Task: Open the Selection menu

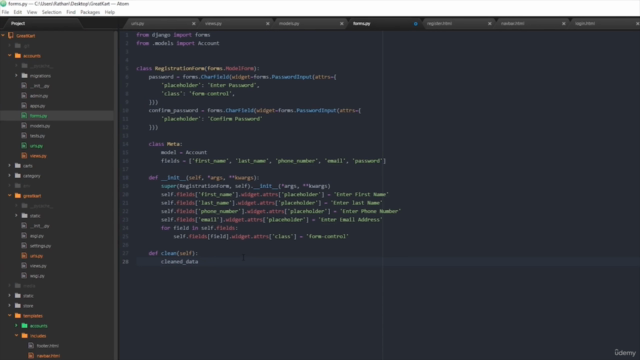Action: pyautogui.click(x=51, y=12)
